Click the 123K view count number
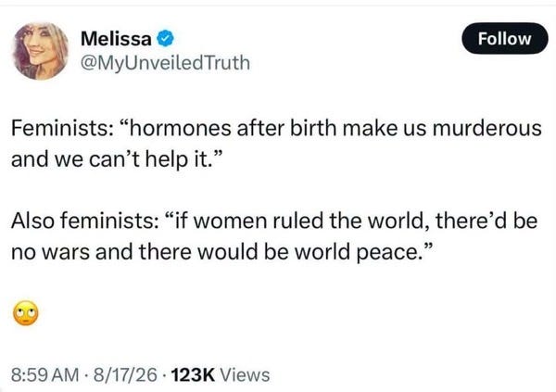The width and height of the screenshot is (556, 392). (x=193, y=375)
